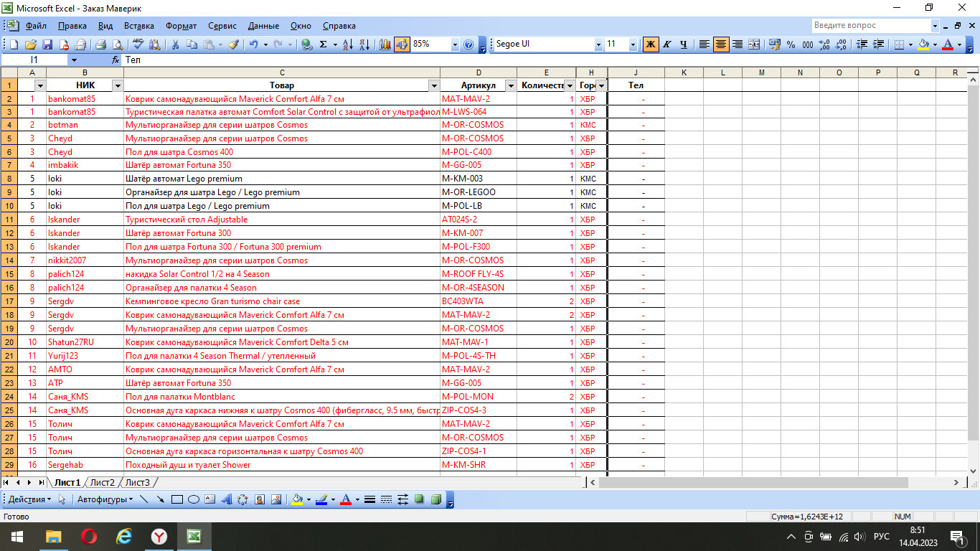The width and height of the screenshot is (980, 551).
Task: Select the Oval shape drawing tool
Action: coord(194,499)
